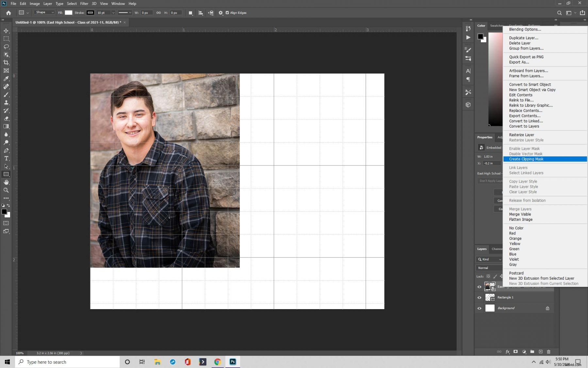Select the Move tool
The width and height of the screenshot is (588, 368).
(6, 31)
